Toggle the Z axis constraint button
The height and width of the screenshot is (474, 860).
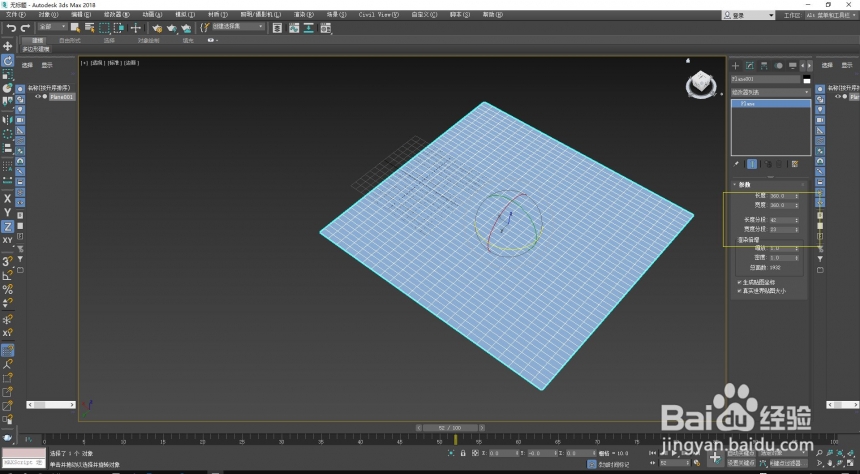pyautogui.click(x=8, y=226)
